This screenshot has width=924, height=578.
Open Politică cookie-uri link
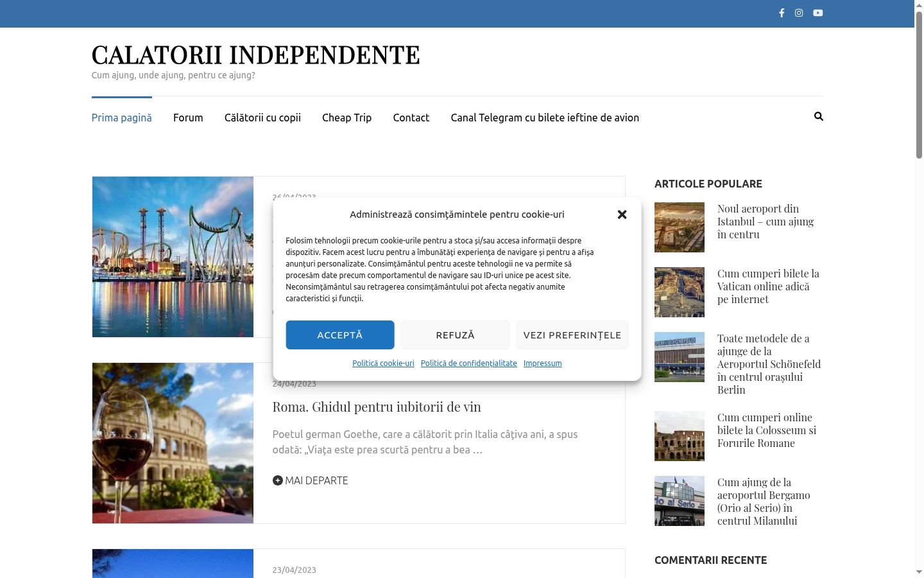tap(383, 363)
